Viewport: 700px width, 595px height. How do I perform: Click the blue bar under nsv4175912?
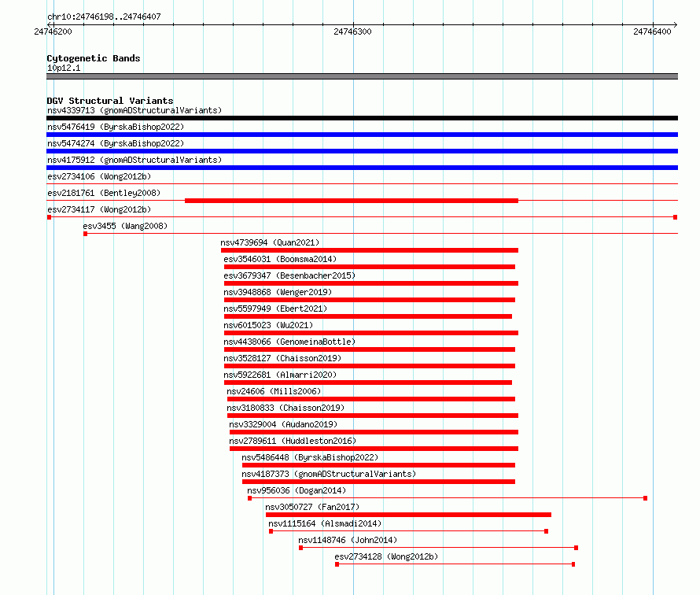(362, 168)
